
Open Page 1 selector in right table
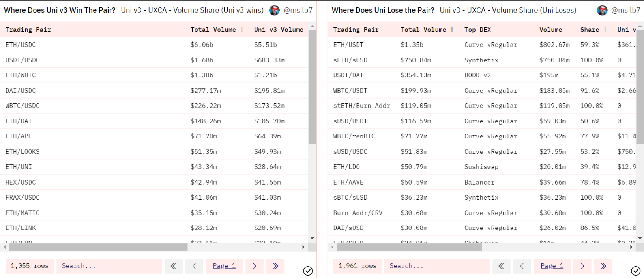point(552,266)
